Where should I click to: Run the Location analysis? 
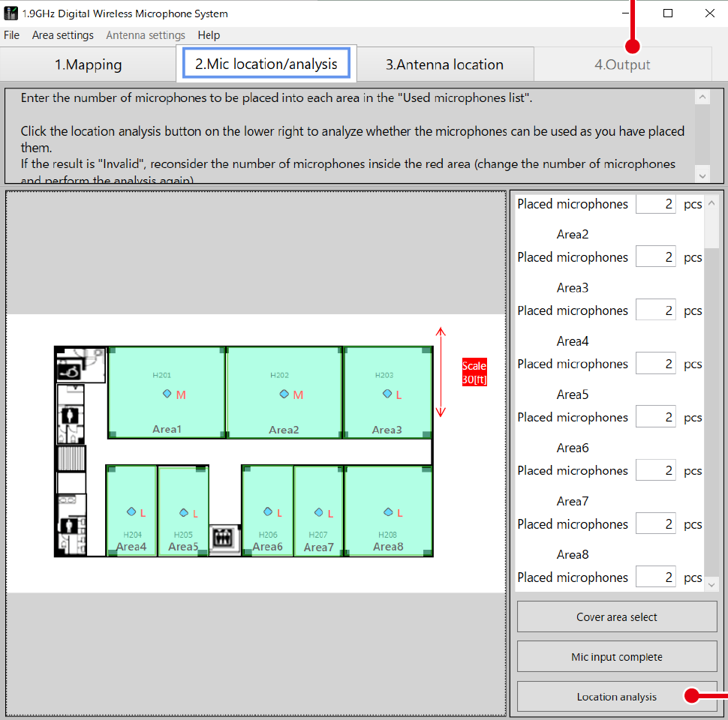(x=616, y=696)
